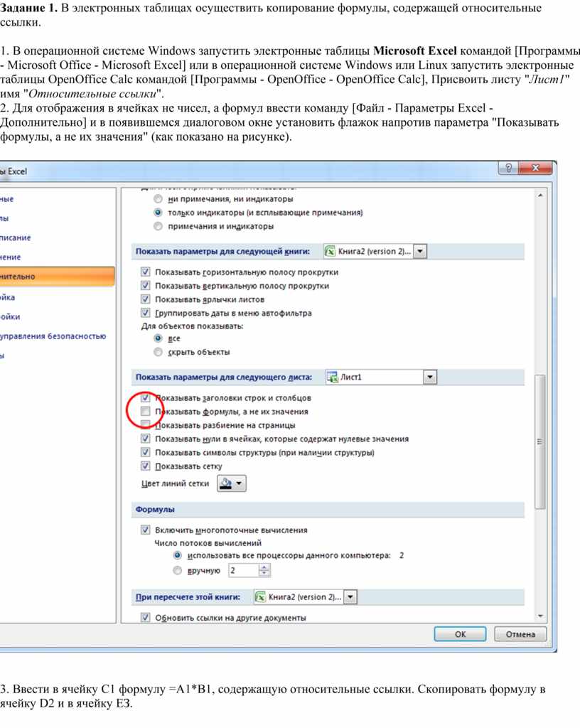The image size is (580, 728).
Task: Click the sheet icon beside Лист1
Action: pyautogui.click(x=332, y=377)
